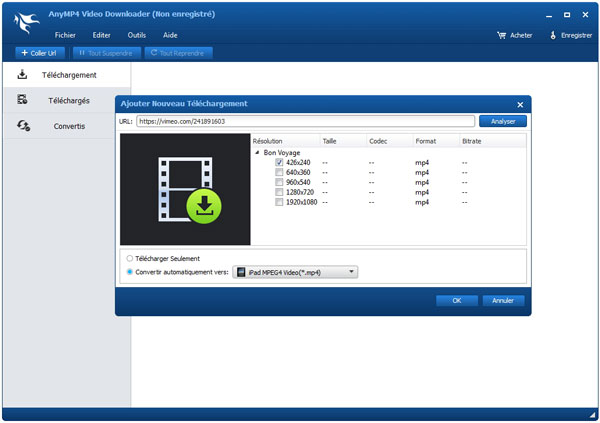The image size is (600, 423).
Task: Collapse the Bon Voyage tree node
Action: [x=257, y=153]
